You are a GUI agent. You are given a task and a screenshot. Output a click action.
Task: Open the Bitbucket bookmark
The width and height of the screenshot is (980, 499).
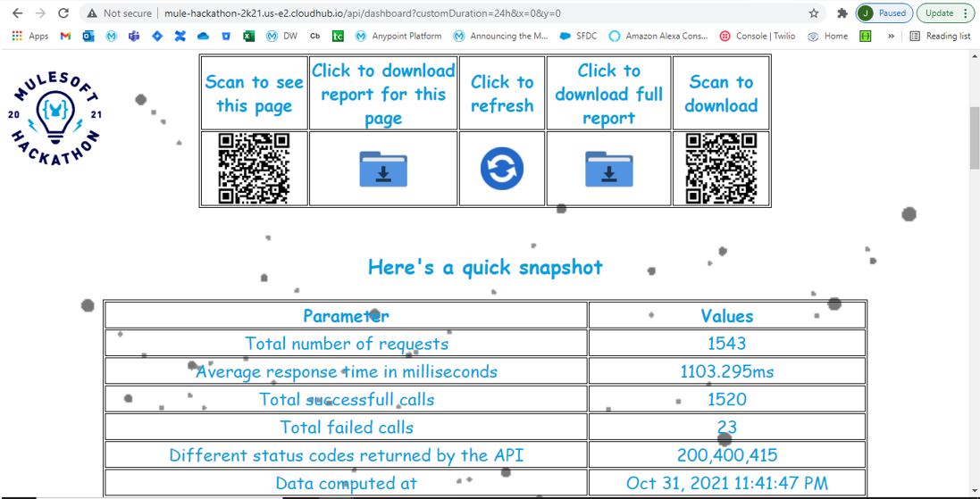click(x=226, y=37)
